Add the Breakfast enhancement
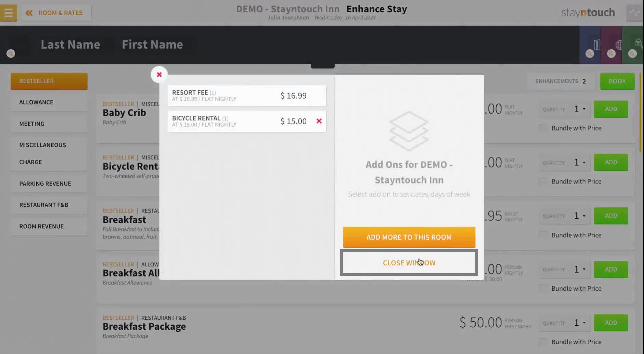Image resolution: width=644 pixels, height=354 pixels. 611,216
